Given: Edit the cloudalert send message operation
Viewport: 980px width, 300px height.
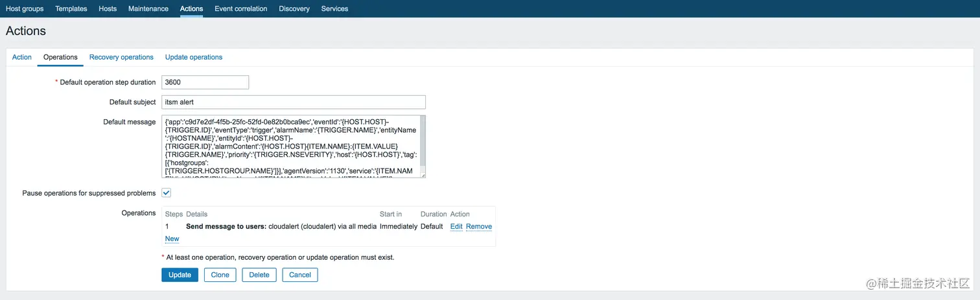Looking at the screenshot, I should pyautogui.click(x=456, y=226).
